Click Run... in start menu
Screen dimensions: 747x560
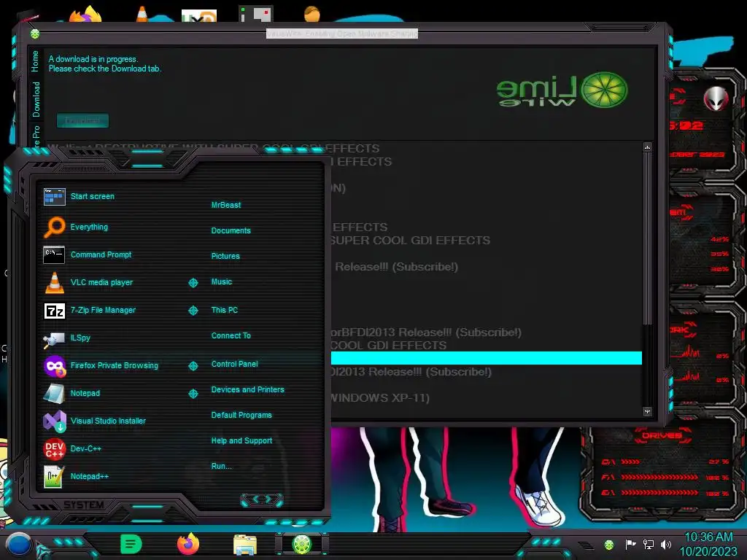(x=221, y=466)
